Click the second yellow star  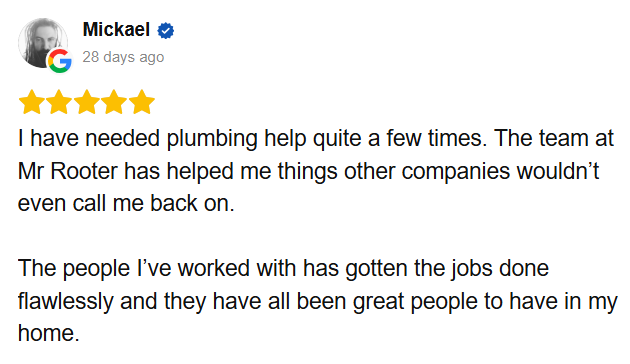[59, 102]
